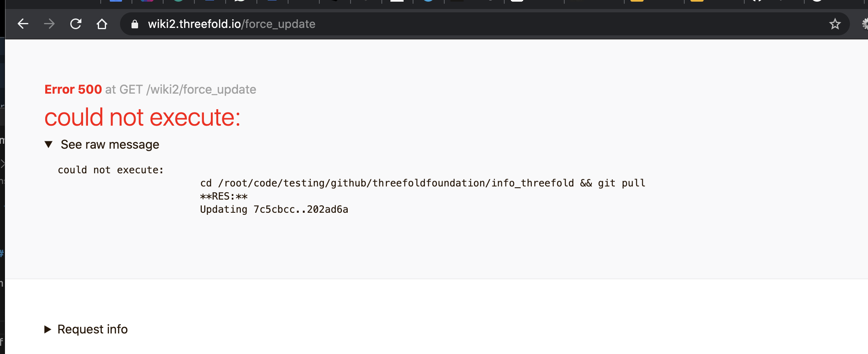The height and width of the screenshot is (354, 868).
Task: Reload the force_update page
Action: click(x=76, y=24)
